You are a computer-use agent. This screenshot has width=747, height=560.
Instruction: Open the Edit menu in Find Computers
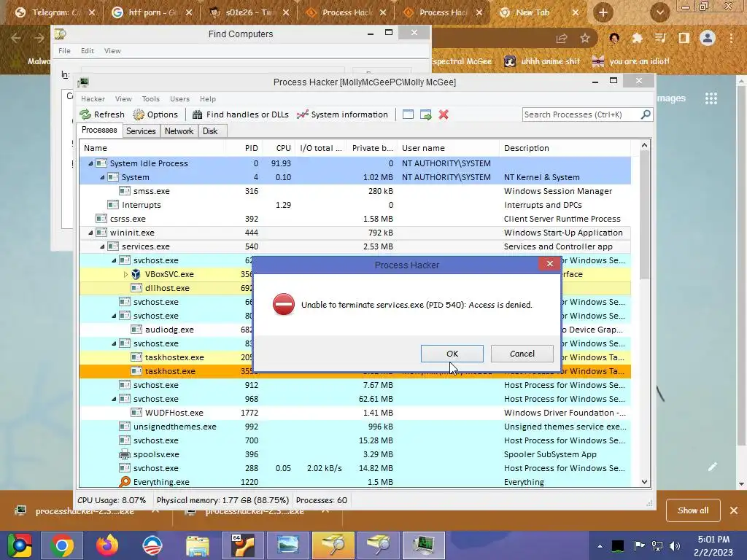click(x=88, y=50)
